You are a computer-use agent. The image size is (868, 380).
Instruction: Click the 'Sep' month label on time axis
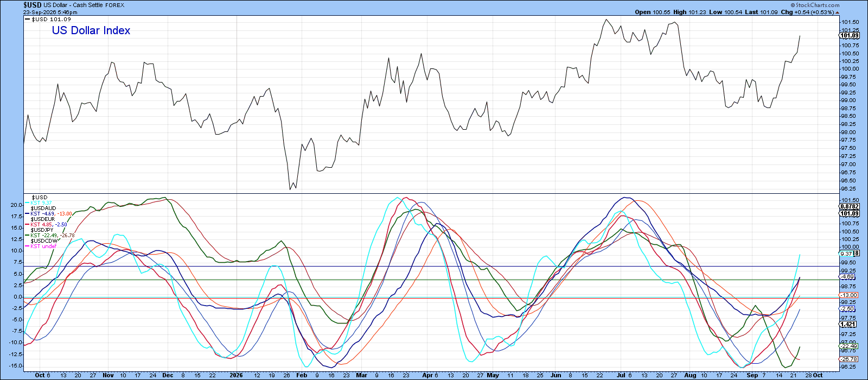(752, 375)
